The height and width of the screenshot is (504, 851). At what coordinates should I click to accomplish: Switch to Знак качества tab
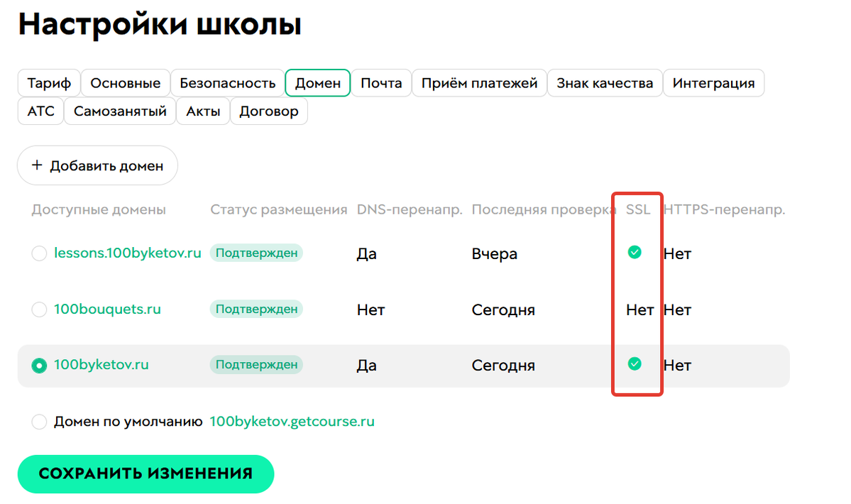pos(605,83)
